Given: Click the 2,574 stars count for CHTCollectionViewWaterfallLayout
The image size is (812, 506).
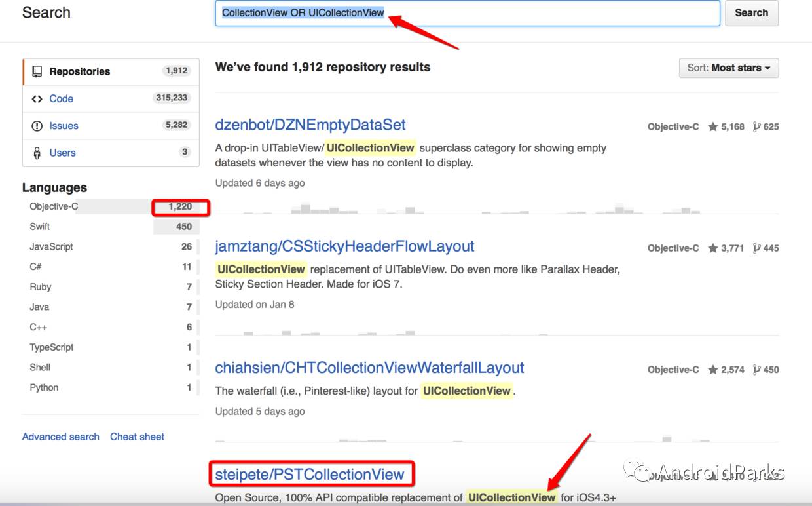Looking at the screenshot, I should [x=726, y=370].
